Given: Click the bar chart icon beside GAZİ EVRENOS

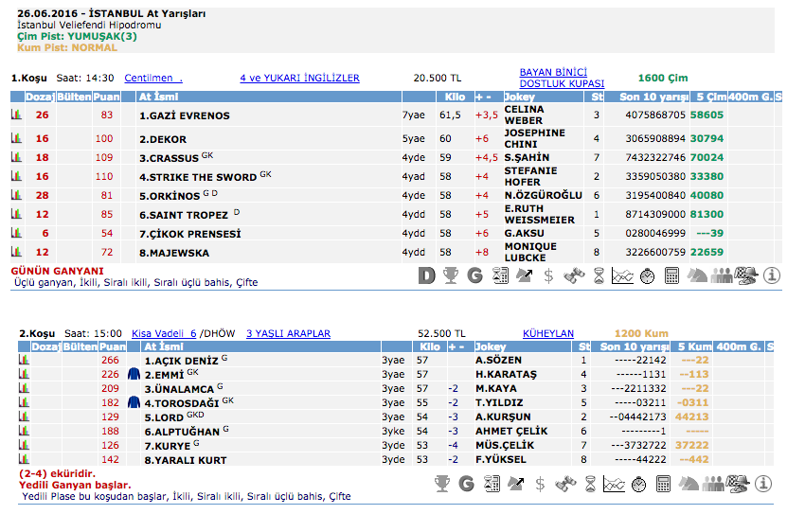Looking at the screenshot, I should point(16,115).
